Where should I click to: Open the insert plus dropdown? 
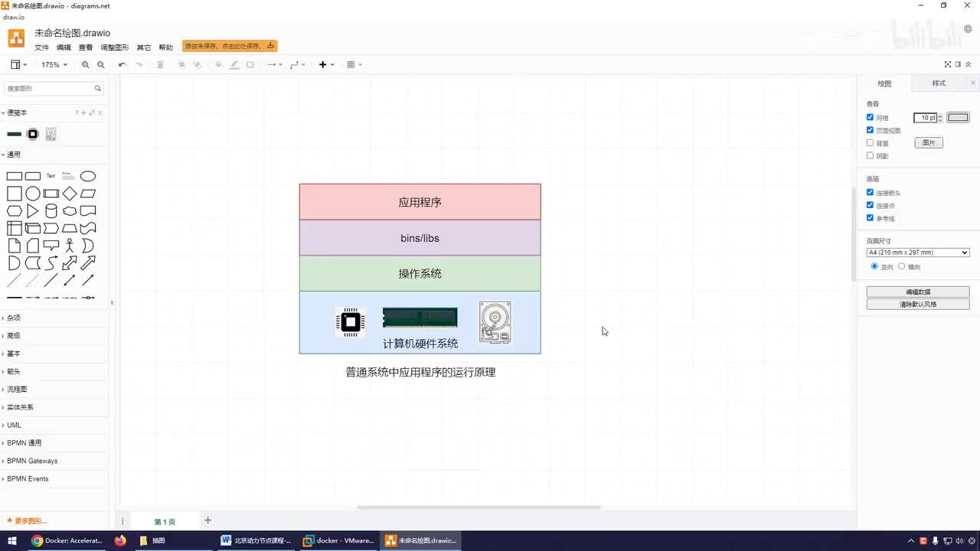(326, 65)
